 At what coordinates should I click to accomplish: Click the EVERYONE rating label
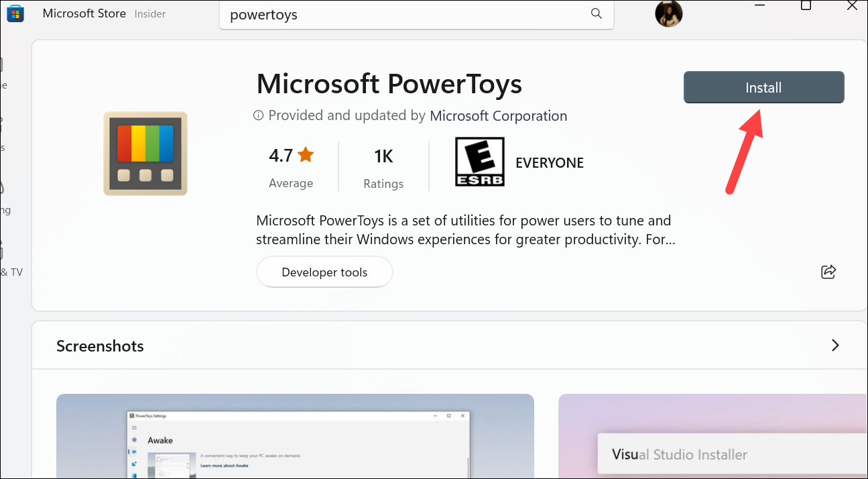tap(549, 163)
